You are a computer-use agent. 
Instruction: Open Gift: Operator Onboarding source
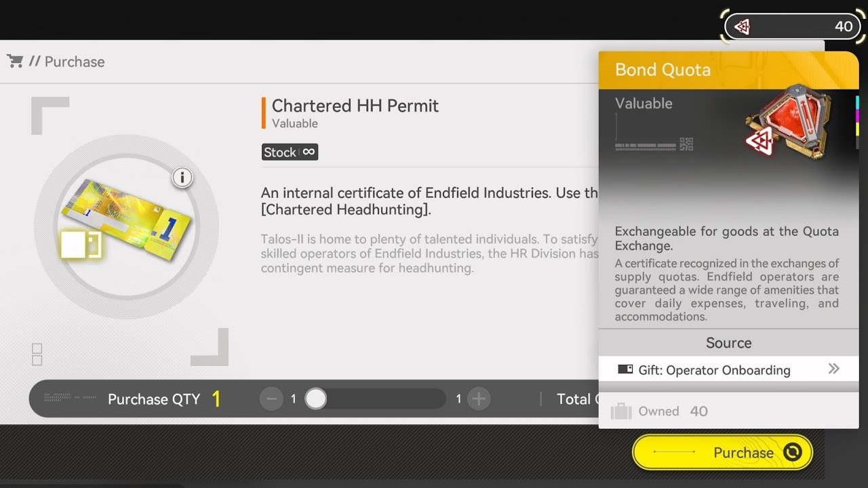[x=728, y=369]
